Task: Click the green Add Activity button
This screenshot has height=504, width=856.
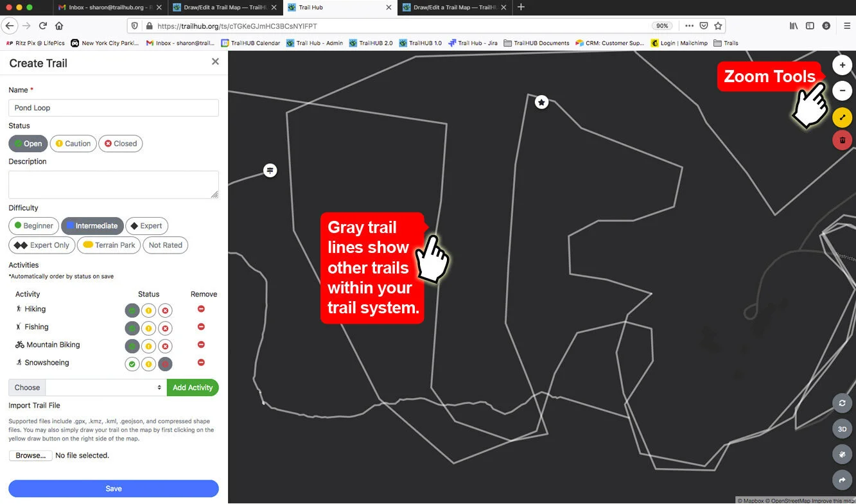Action: 193,388
